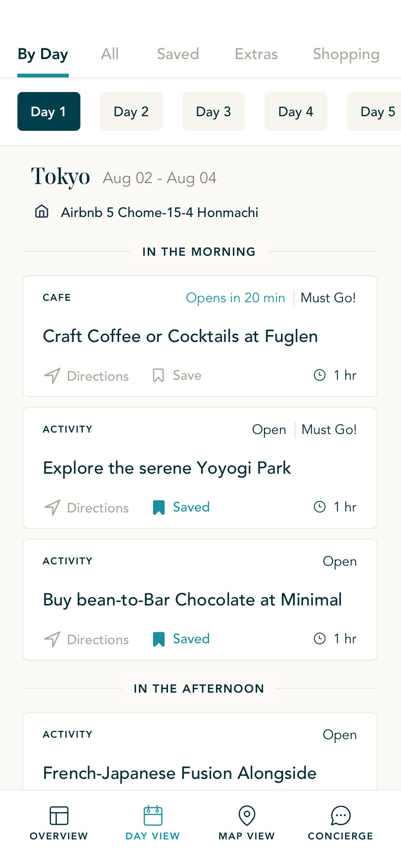Switch to the All tab
This screenshot has width=401, height=868.
(110, 54)
